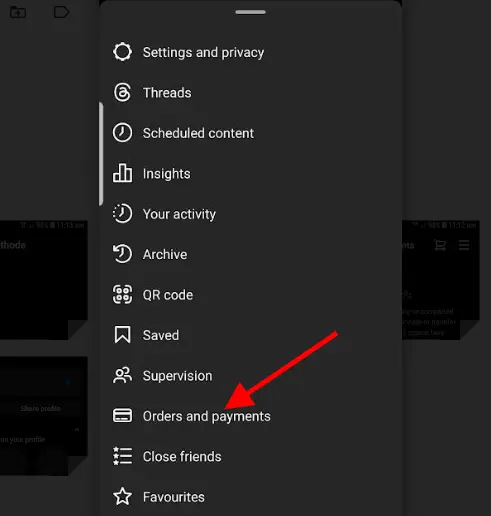Open Insights from the menu
The height and width of the screenshot is (516, 491).
pos(167,174)
